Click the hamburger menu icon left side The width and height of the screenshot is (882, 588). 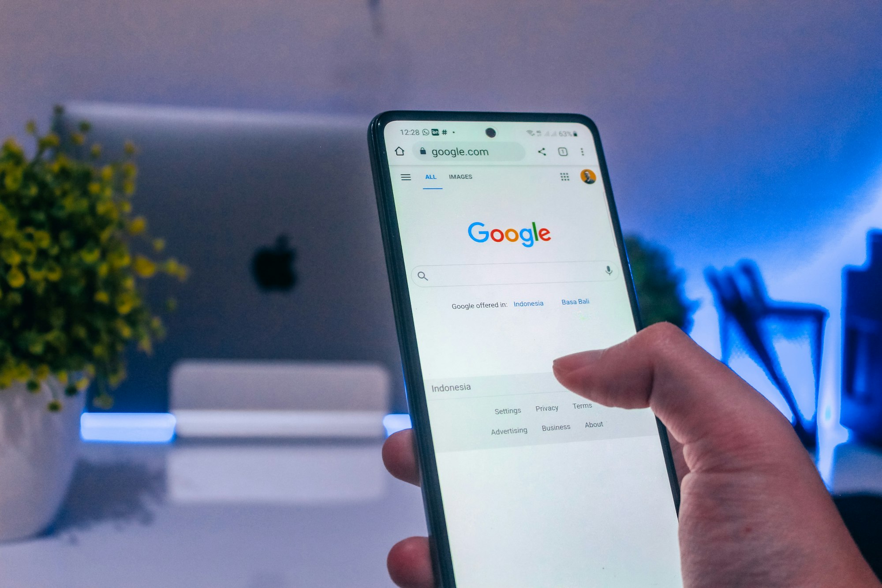pyautogui.click(x=404, y=178)
